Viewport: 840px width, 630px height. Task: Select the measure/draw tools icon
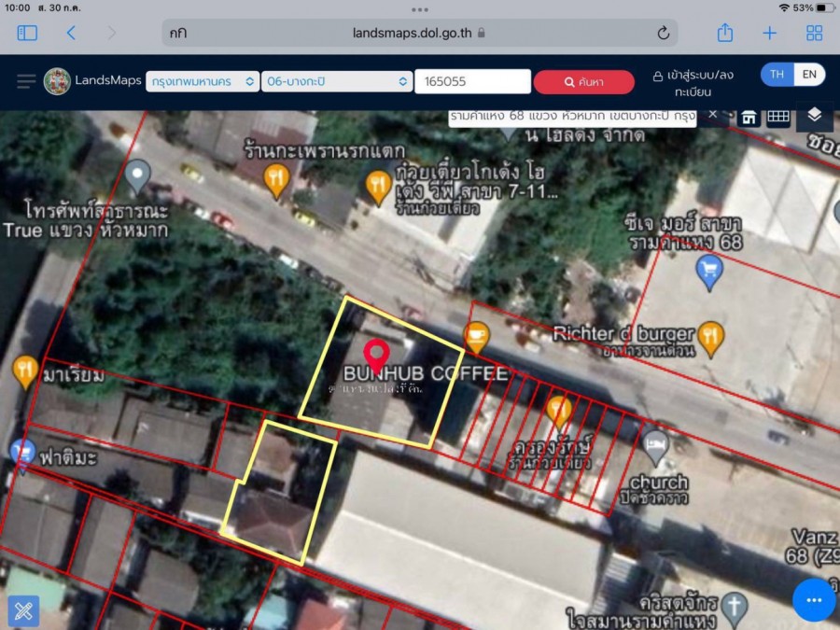tap(23, 611)
